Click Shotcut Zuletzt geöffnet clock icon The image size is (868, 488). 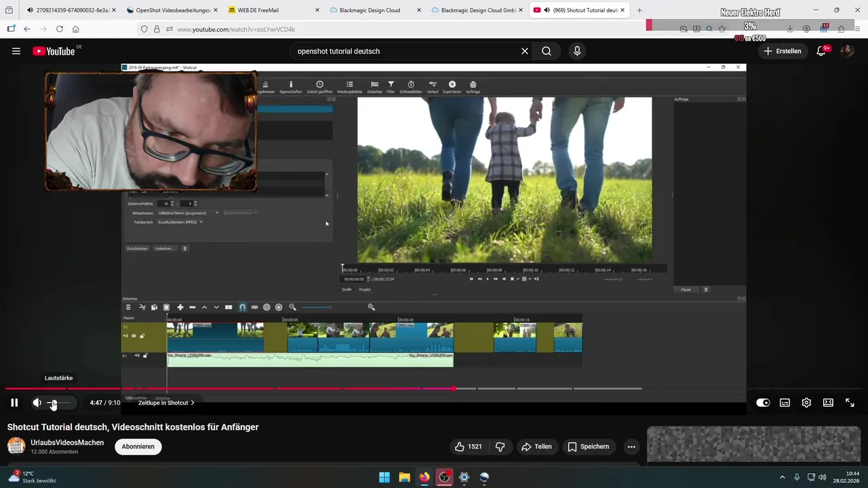(319, 87)
